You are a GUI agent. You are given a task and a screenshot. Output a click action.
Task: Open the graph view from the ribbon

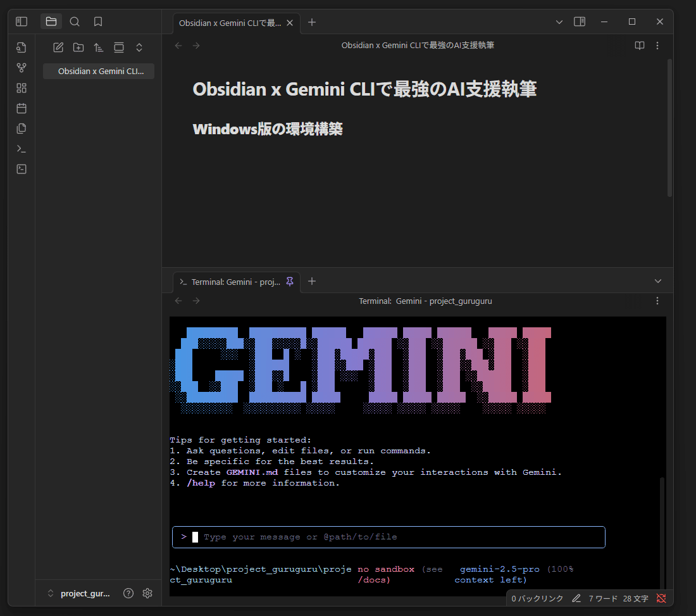21,67
